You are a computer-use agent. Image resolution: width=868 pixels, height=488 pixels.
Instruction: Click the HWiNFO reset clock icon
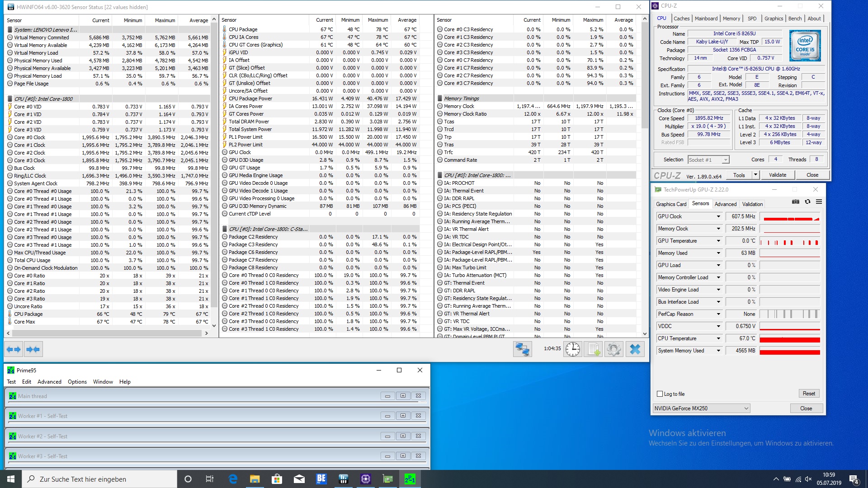(572, 349)
